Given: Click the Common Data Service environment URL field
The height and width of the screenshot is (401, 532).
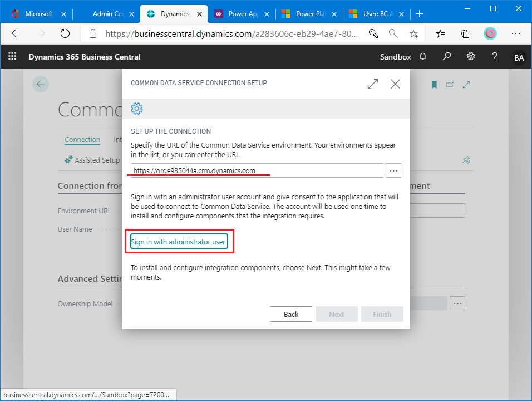Looking at the screenshot, I should [x=257, y=170].
